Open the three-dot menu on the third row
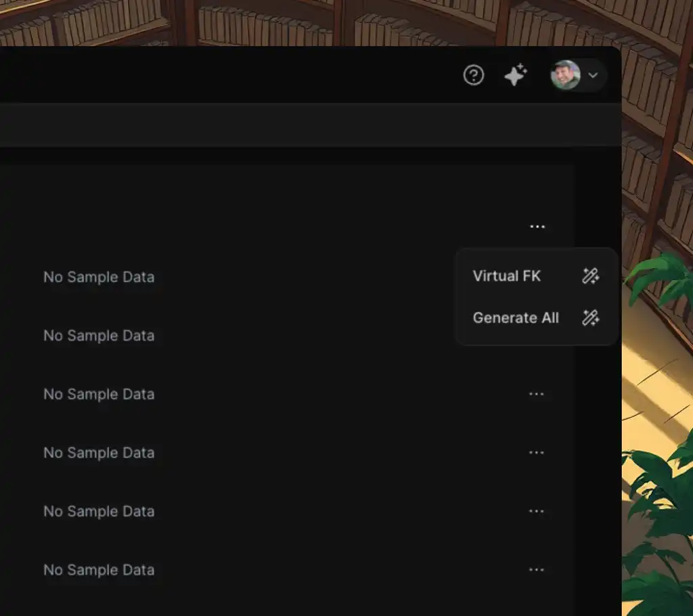The image size is (693, 616). pyautogui.click(x=537, y=394)
